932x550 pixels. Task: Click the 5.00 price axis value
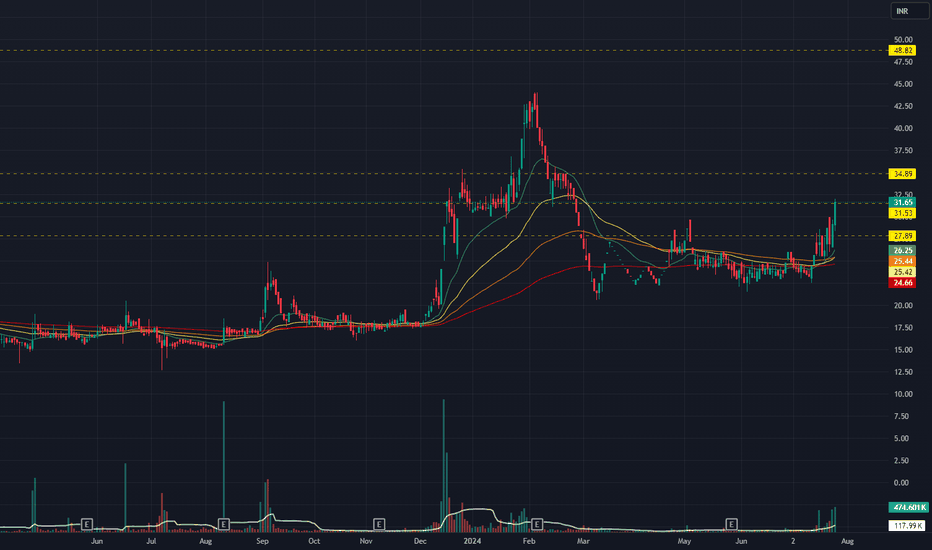[x=901, y=439]
